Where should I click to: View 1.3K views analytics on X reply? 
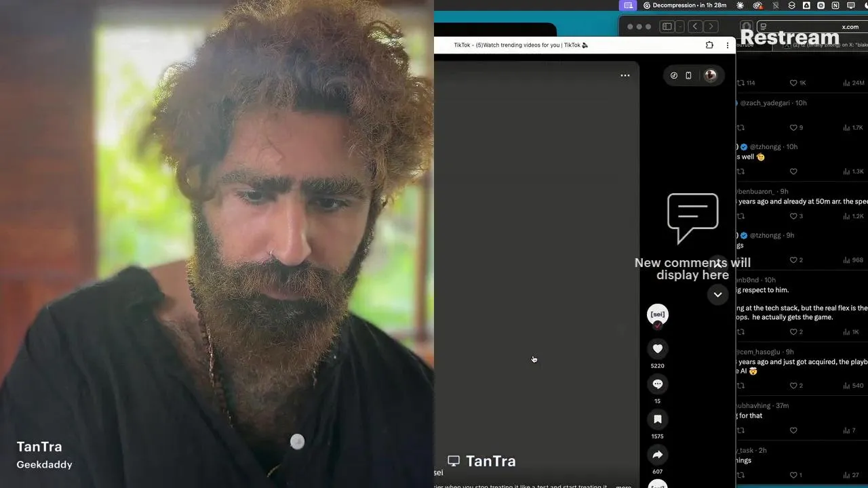tap(853, 171)
